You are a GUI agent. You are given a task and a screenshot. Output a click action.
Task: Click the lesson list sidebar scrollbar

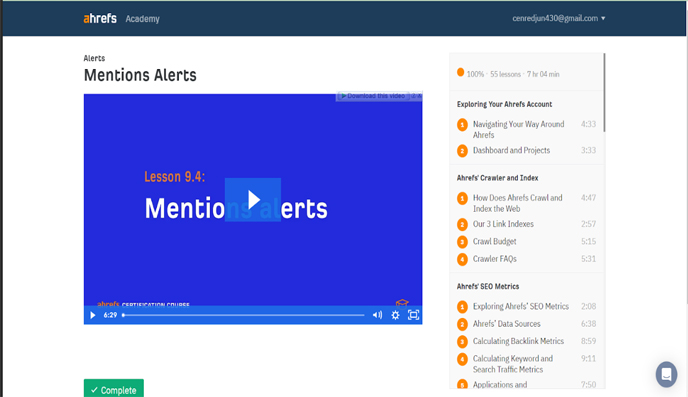(x=604, y=92)
